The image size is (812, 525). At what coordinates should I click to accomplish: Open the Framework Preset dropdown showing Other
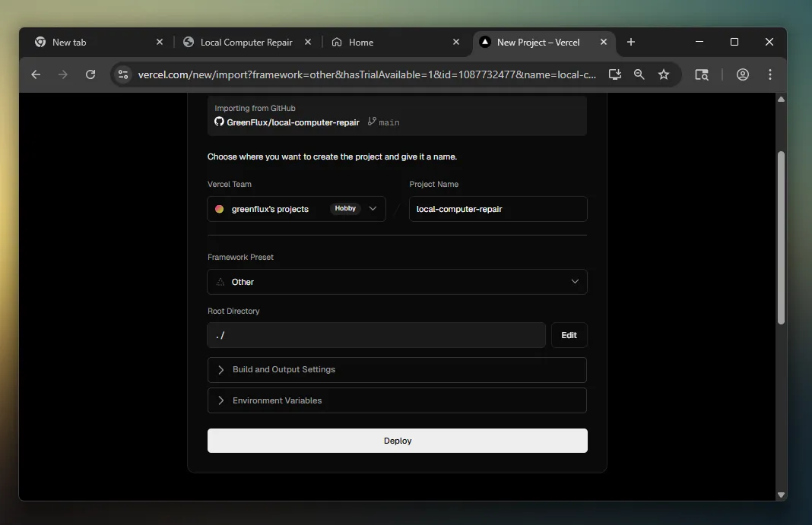[397, 282]
